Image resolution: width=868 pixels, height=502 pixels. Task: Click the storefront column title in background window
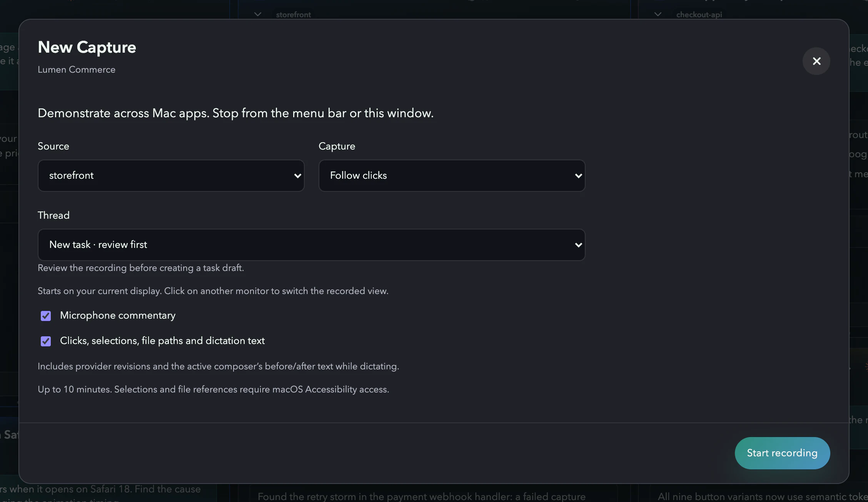(294, 15)
